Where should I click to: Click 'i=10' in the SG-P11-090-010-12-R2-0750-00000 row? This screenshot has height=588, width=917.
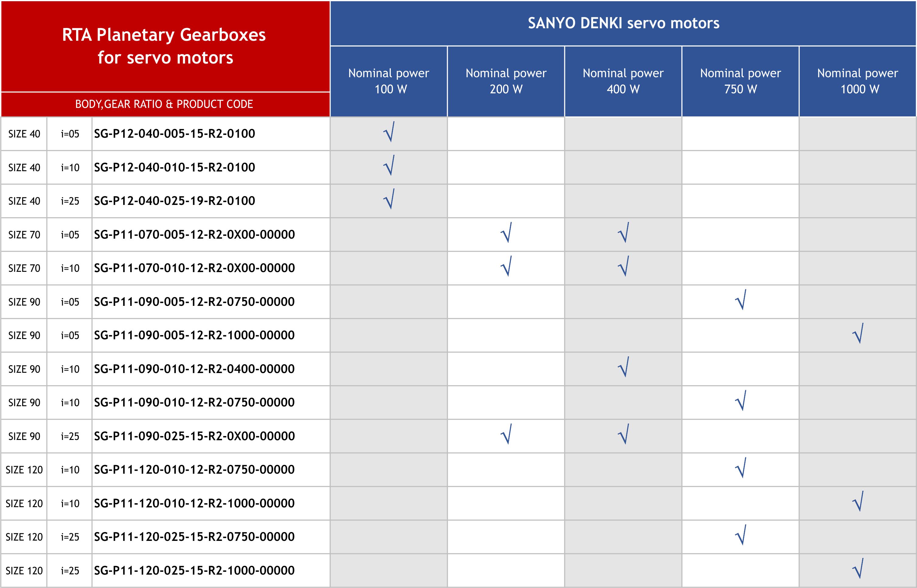pos(70,403)
